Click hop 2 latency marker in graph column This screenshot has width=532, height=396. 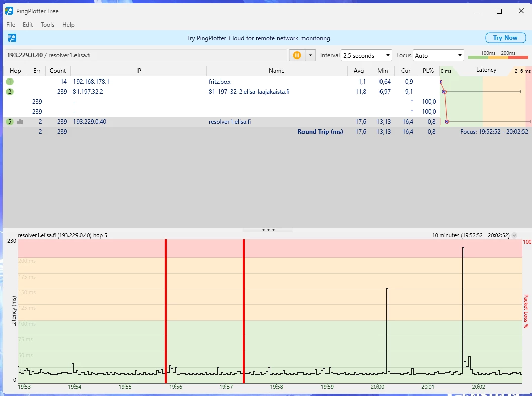click(x=444, y=92)
